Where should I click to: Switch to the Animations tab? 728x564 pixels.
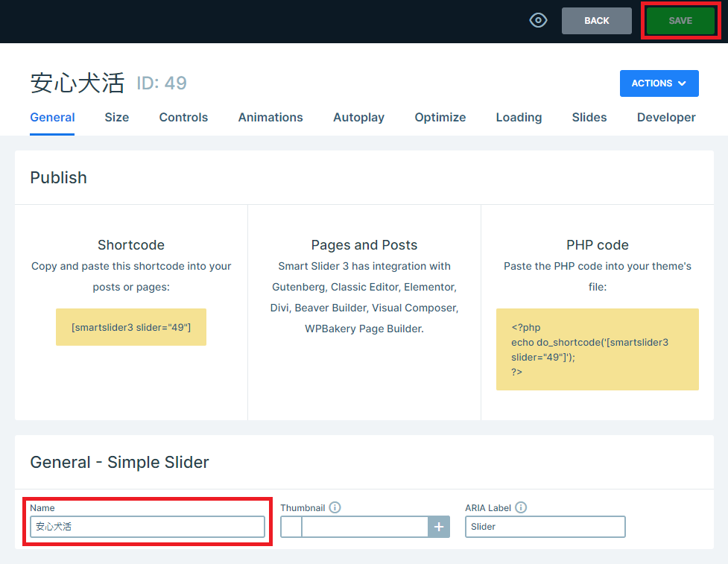click(270, 117)
